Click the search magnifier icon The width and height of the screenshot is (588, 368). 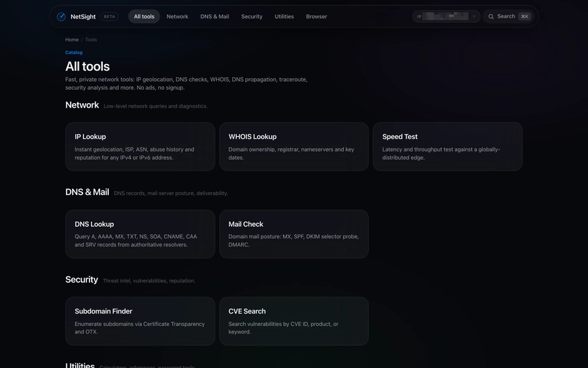[x=491, y=16]
